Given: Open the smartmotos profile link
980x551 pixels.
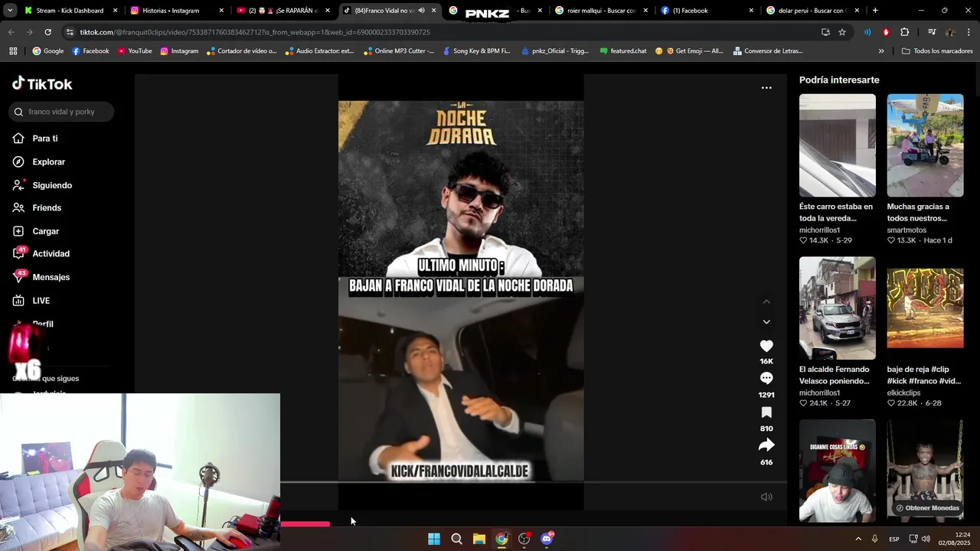Looking at the screenshot, I should 906,230.
